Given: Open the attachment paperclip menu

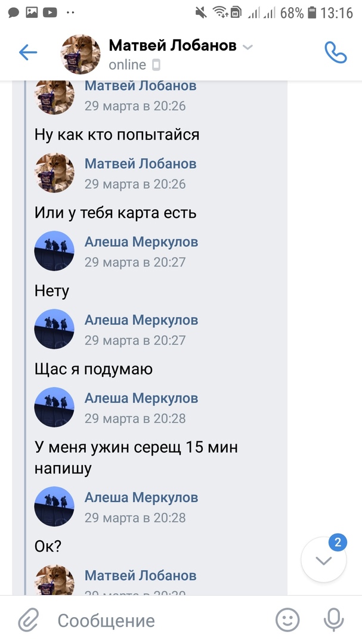Looking at the screenshot, I should click(28, 620).
